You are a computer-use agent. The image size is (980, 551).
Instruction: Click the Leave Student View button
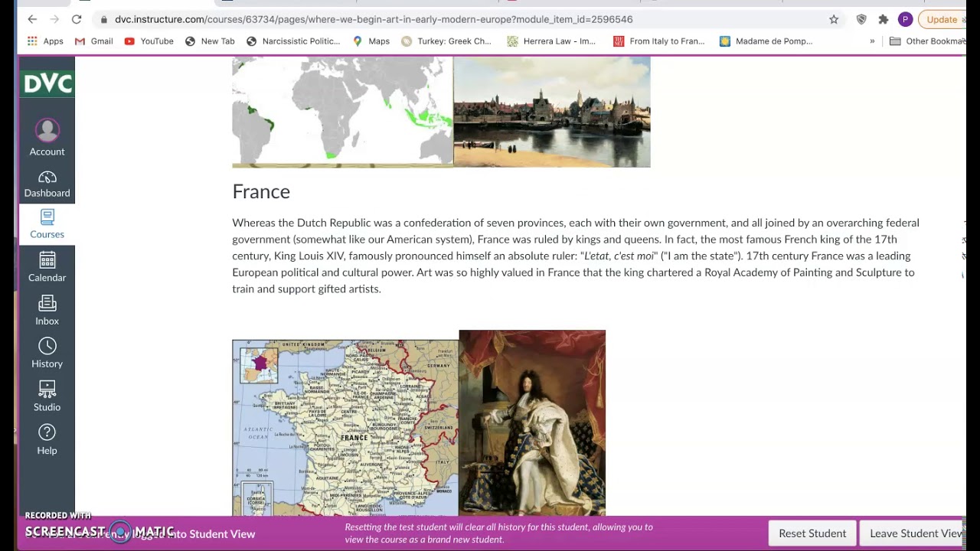coord(913,533)
